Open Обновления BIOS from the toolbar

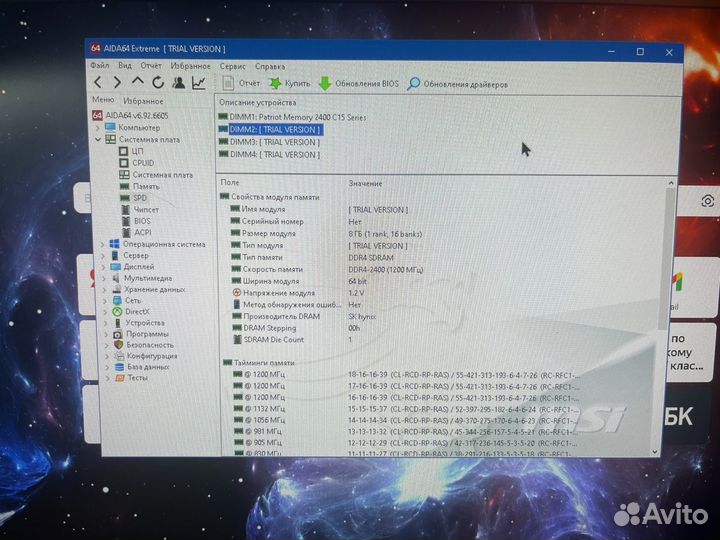point(359,84)
